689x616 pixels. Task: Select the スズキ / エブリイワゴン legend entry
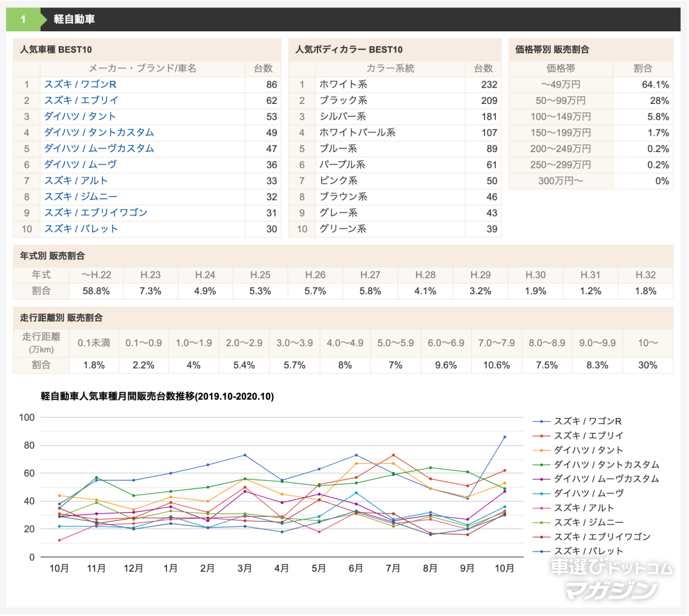point(592,536)
